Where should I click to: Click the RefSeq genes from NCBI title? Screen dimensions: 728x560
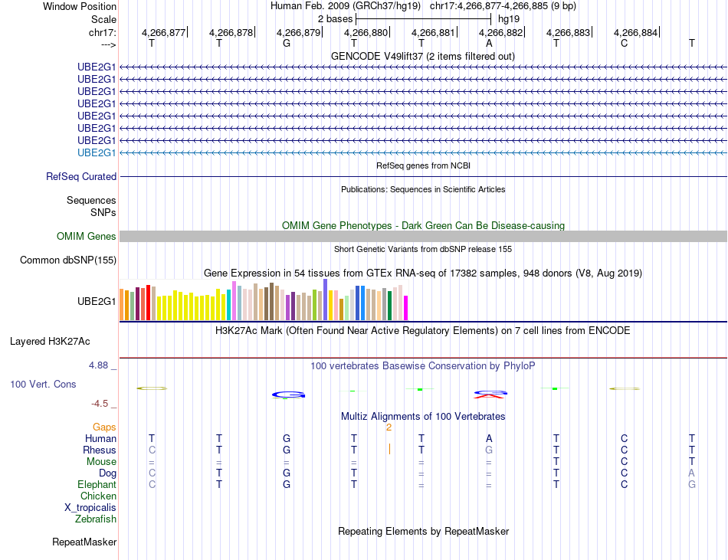pos(424,165)
